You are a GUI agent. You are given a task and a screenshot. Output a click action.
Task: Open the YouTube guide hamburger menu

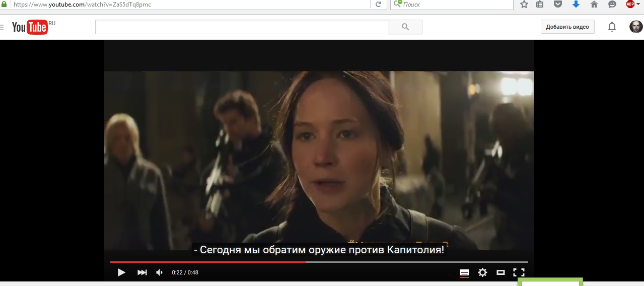2,27
